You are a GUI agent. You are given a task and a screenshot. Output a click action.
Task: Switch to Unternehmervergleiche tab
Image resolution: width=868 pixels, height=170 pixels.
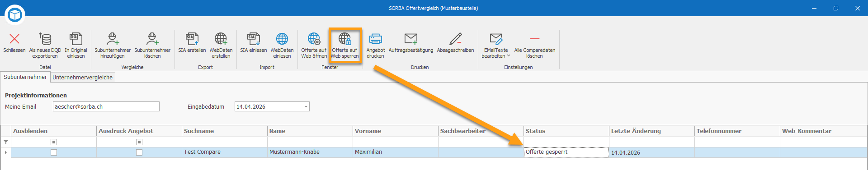[x=82, y=78]
